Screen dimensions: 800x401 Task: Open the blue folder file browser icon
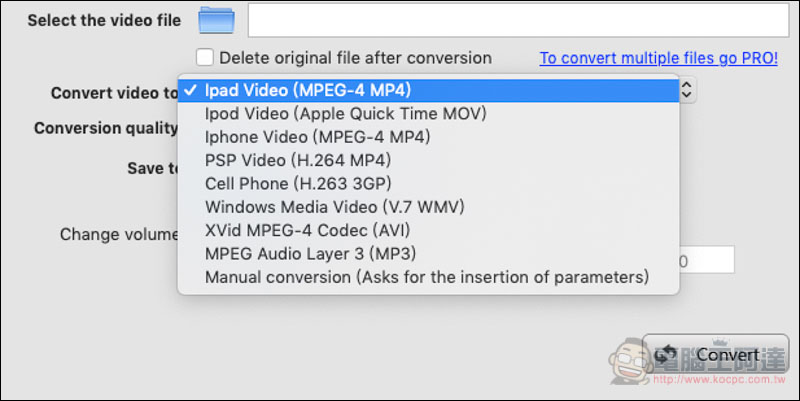tap(216, 20)
